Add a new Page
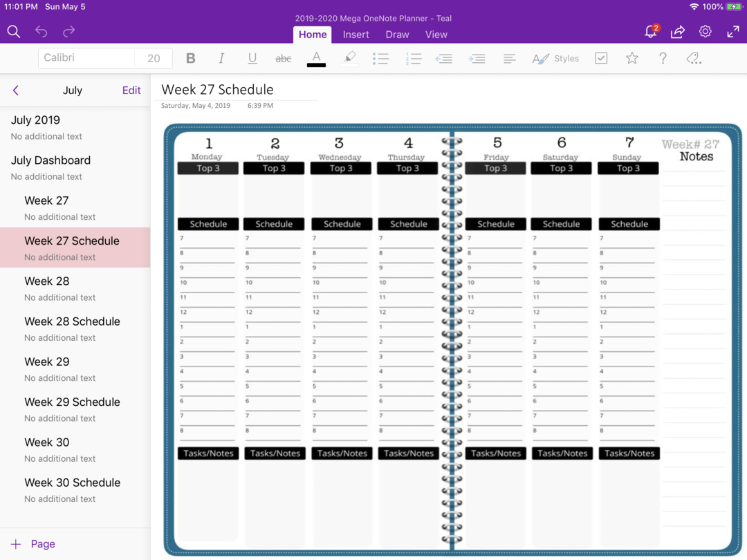Viewport: 747px width, 560px height. click(33, 544)
